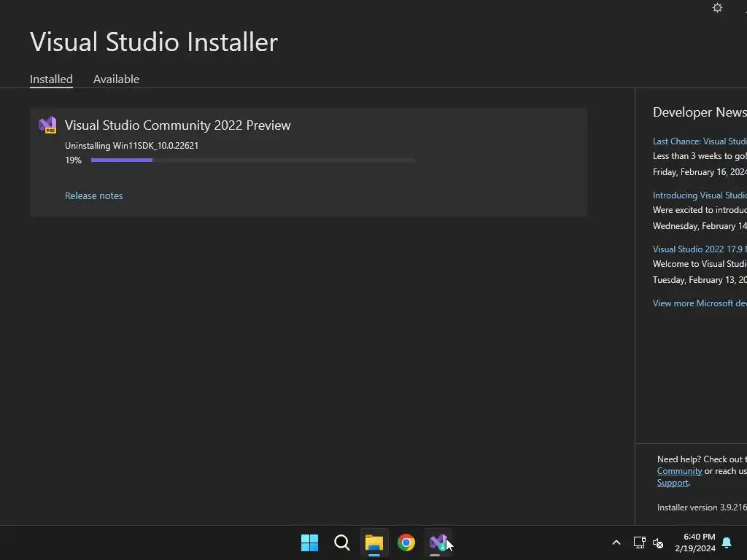Open 'Visual Studio 2022 17.9' news link
The image size is (747, 560).
click(x=700, y=249)
